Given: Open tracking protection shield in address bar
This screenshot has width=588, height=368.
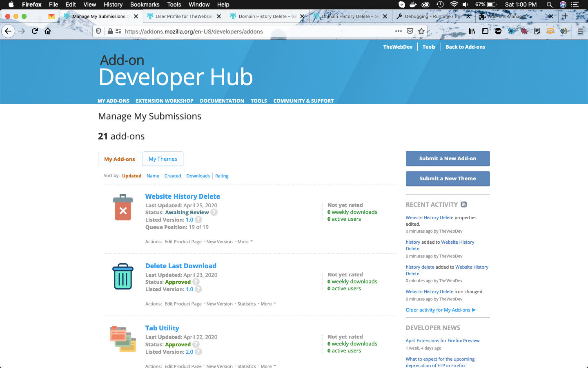Looking at the screenshot, I should 98,31.
